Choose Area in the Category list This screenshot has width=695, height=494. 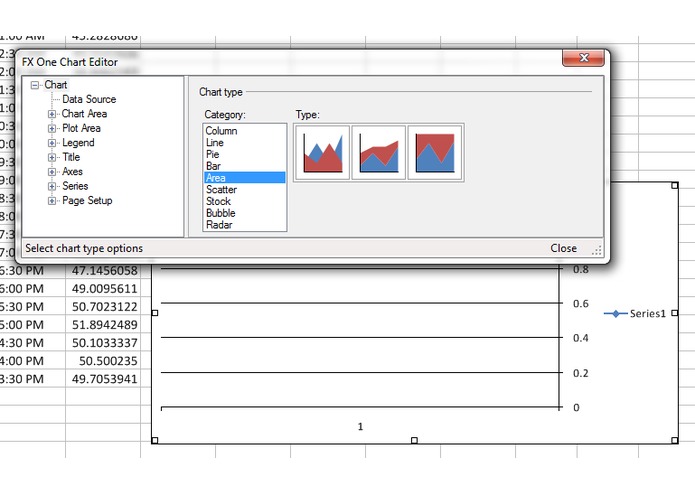(x=245, y=178)
